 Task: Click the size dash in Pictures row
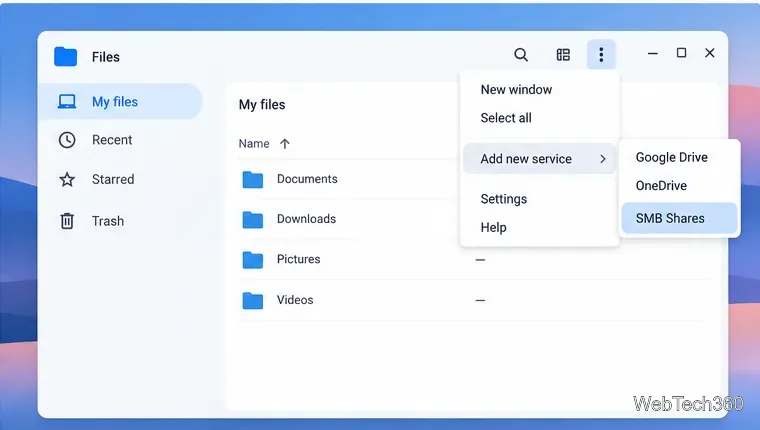click(x=480, y=260)
